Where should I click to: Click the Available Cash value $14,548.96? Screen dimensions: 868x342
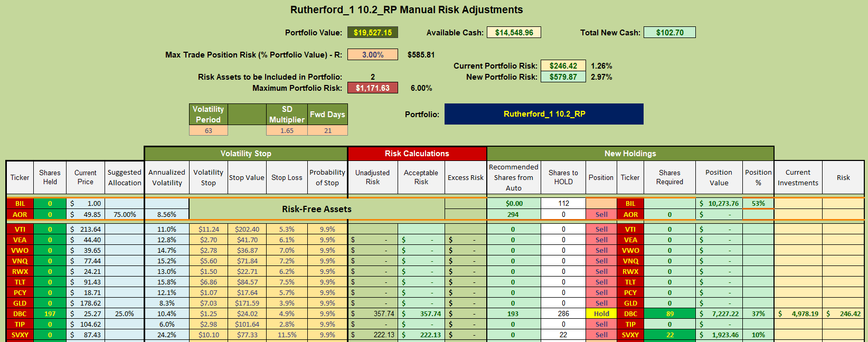pyautogui.click(x=514, y=33)
